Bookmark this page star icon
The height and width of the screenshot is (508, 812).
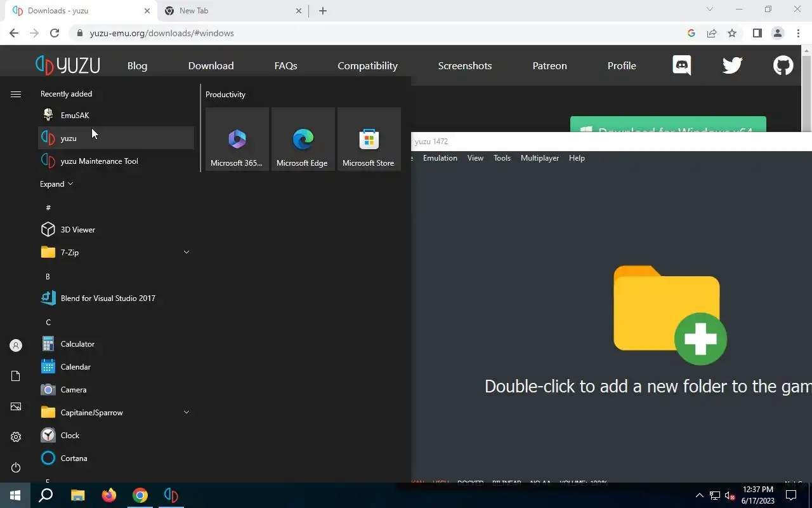coord(732,33)
